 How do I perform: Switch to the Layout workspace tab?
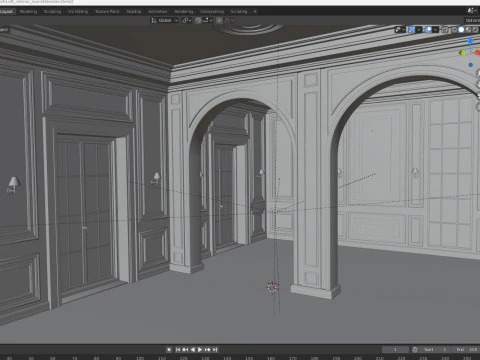6,11
